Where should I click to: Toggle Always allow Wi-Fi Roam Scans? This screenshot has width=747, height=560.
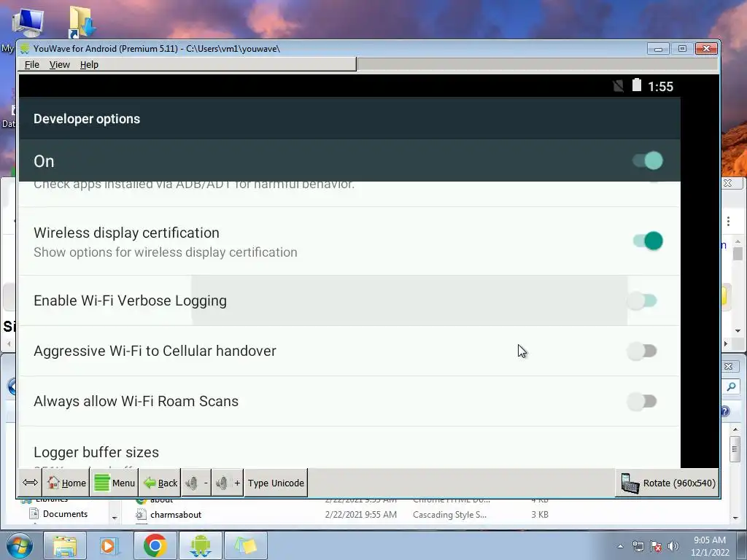pyautogui.click(x=642, y=402)
